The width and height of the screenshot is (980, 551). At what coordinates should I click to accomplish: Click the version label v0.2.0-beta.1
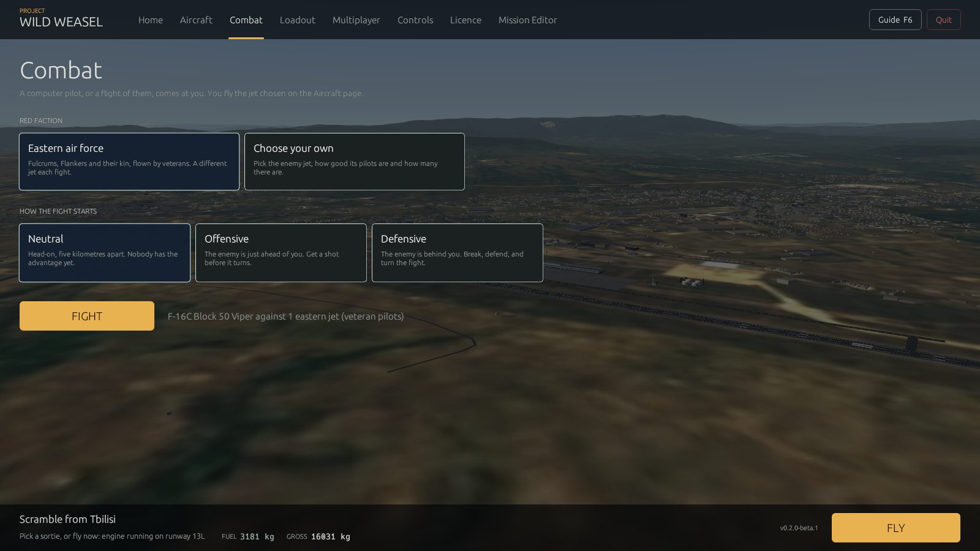point(799,528)
